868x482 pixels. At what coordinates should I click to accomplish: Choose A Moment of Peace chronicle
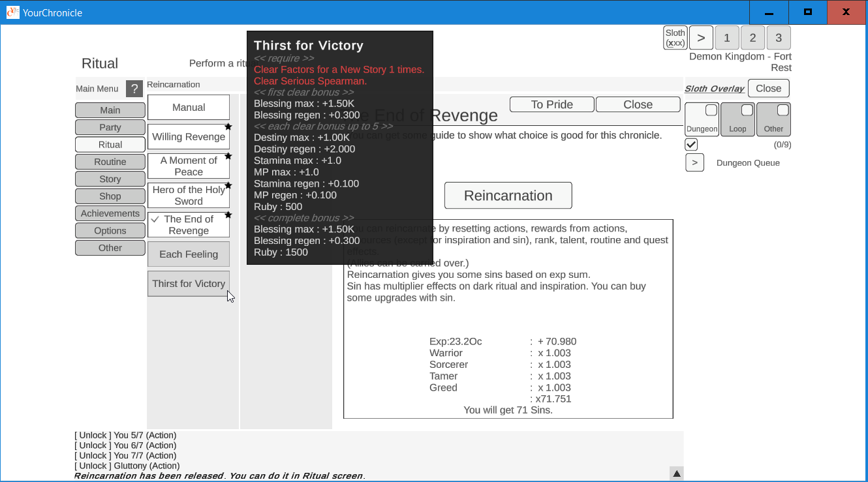189,166
